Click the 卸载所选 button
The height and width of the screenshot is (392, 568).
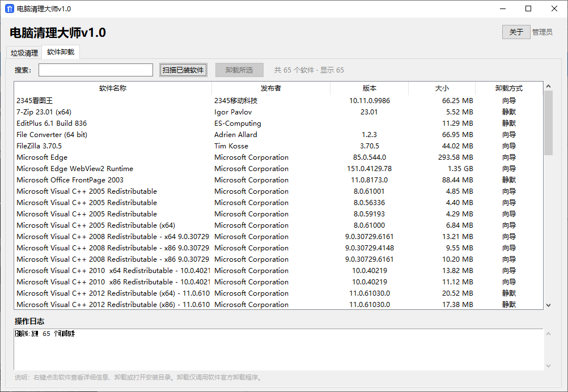pos(239,70)
